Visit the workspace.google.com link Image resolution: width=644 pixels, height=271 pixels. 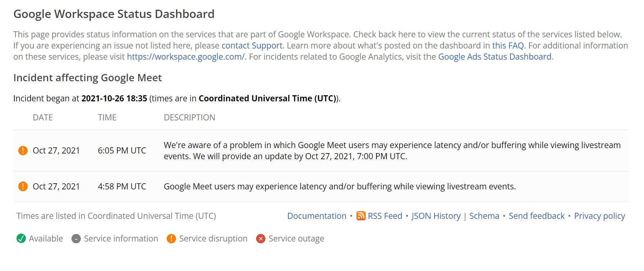pos(185,56)
